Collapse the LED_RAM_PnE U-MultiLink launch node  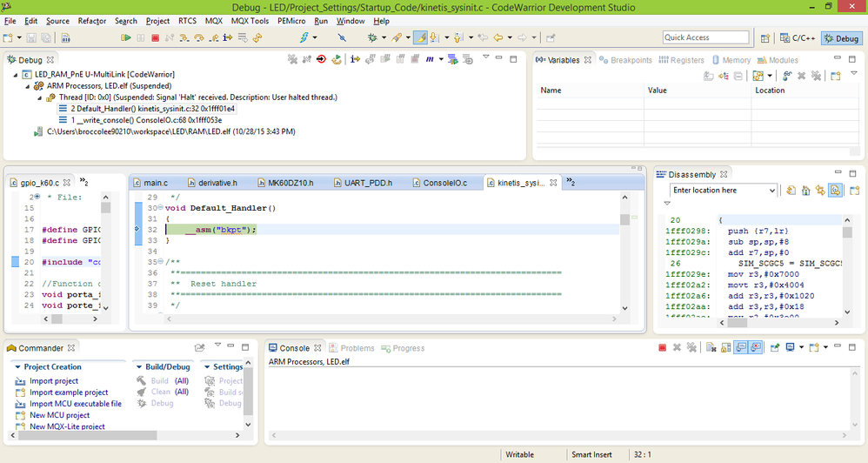16,75
